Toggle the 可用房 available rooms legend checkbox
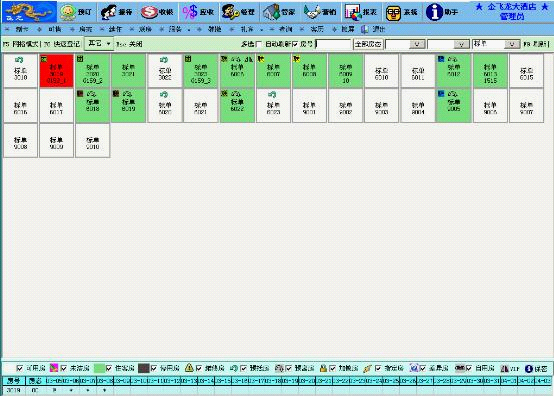Viewport: 555px width, 397px height. click(20, 368)
